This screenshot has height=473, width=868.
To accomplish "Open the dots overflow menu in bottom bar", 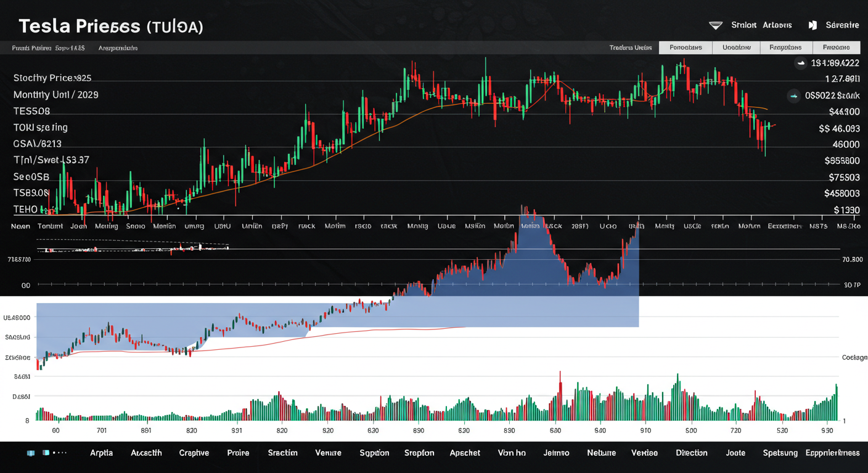I will point(60,453).
